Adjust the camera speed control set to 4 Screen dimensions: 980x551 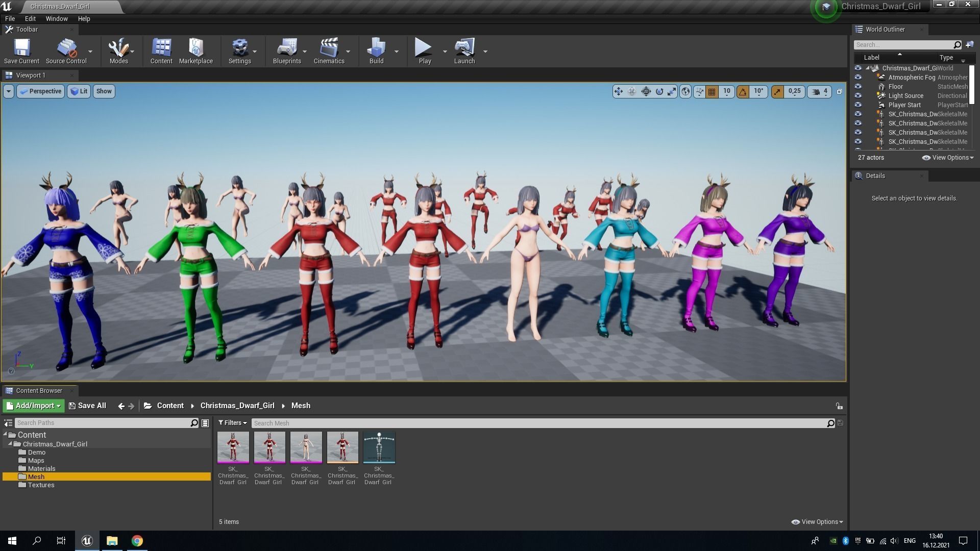(x=825, y=91)
